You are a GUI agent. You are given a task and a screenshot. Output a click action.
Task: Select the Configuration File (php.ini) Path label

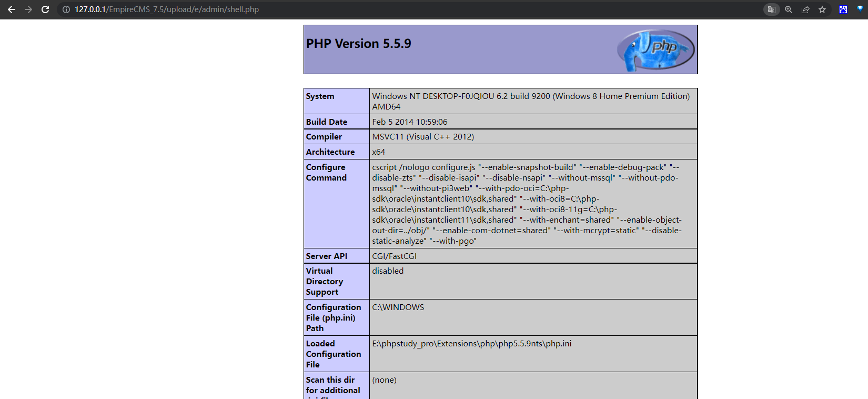(334, 318)
